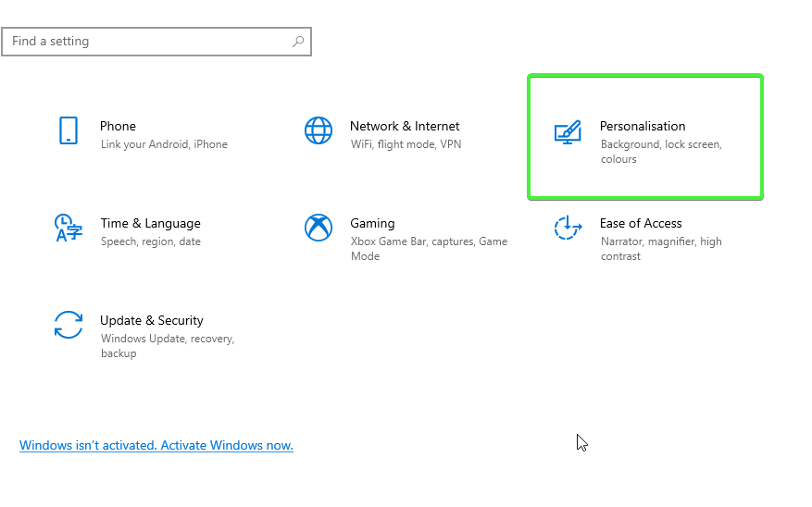Focus the Find a setting box
Viewport: 812px width, 507px height.
pos(156,42)
